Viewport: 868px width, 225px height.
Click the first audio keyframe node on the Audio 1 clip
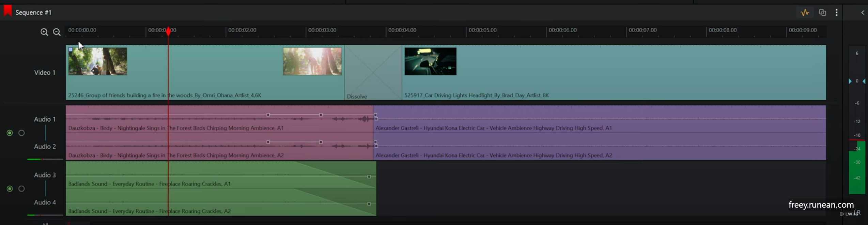point(268,115)
